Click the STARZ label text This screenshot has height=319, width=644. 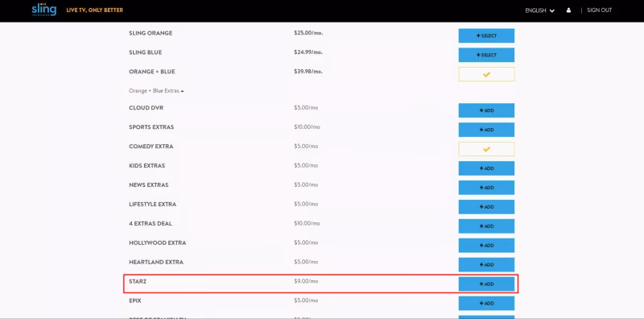click(x=137, y=281)
